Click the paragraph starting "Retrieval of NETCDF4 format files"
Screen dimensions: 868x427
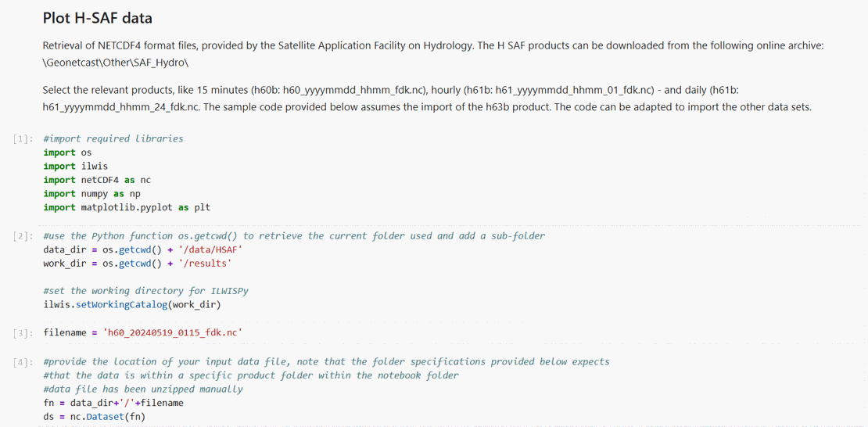tap(432, 45)
